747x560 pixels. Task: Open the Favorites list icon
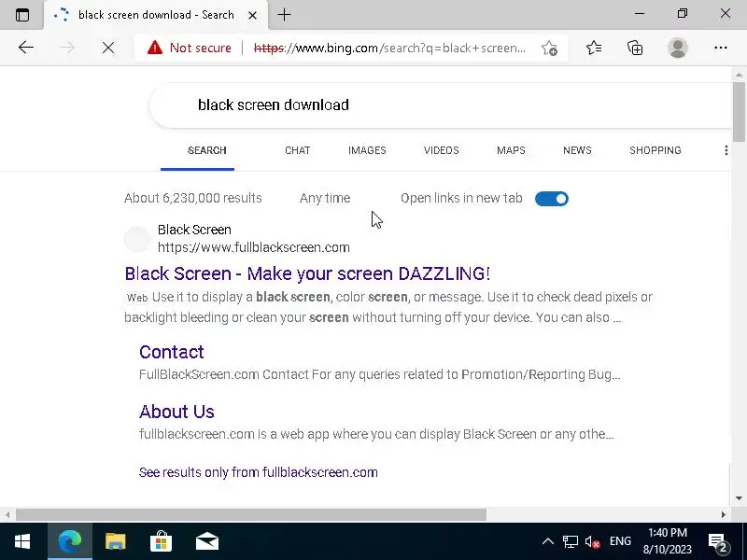click(594, 48)
